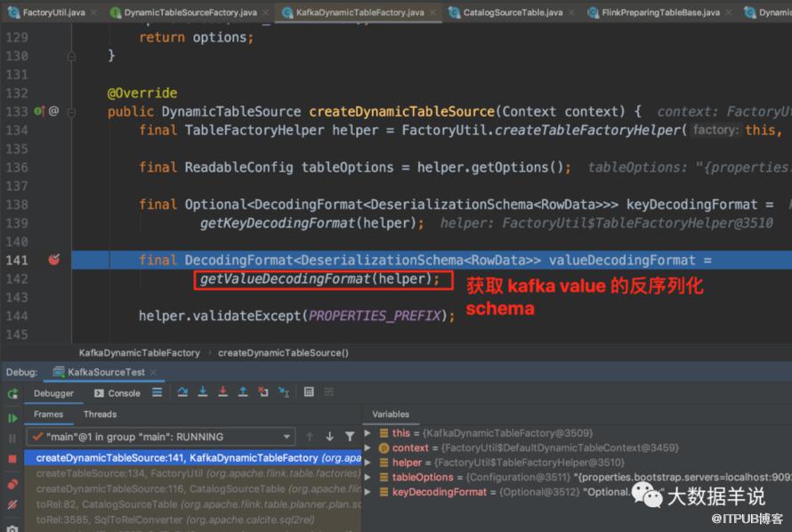Switch to the Console tab
This screenshot has width=792, height=532.
pyautogui.click(x=117, y=393)
